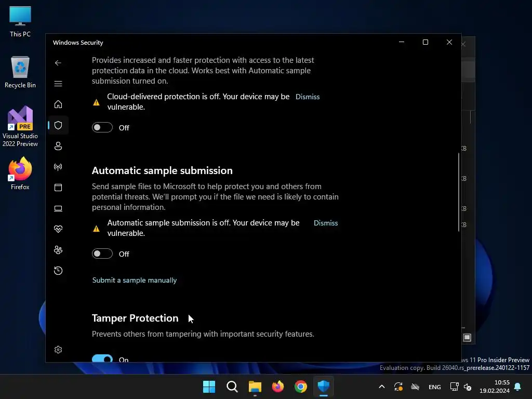Open the hamburger navigation menu
The height and width of the screenshot is (399, 532).
point(58,84)
